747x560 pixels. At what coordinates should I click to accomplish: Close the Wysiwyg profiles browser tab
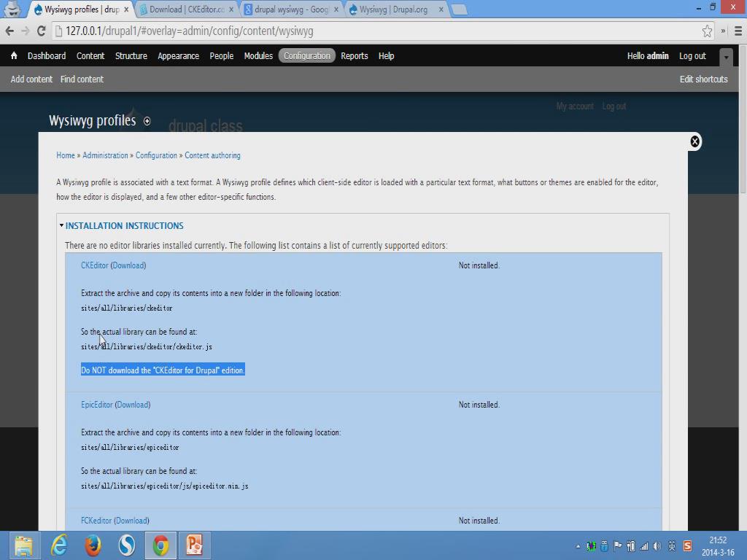tap(126, 9)
